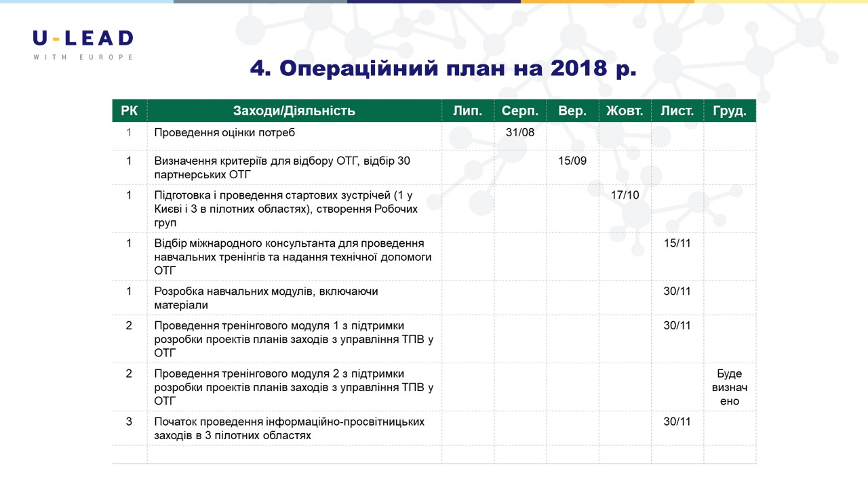Select the "Серп." month header

pos(520,111)
